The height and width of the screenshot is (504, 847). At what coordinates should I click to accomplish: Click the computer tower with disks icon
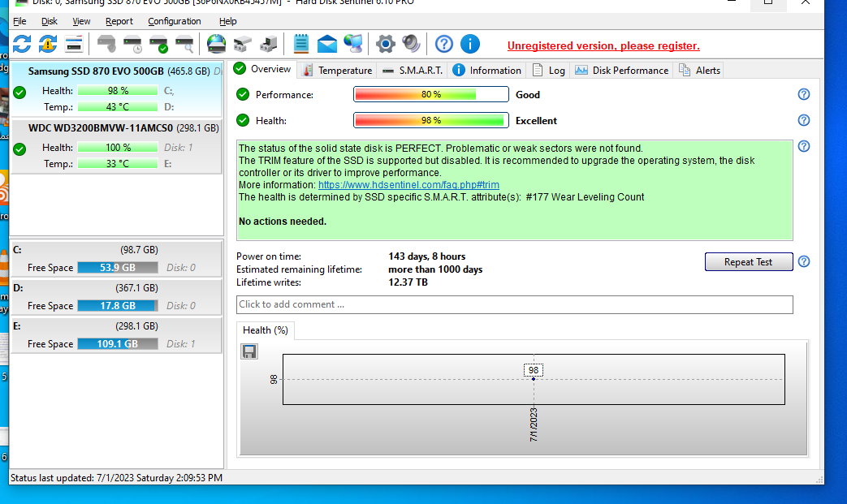[269, 44]
